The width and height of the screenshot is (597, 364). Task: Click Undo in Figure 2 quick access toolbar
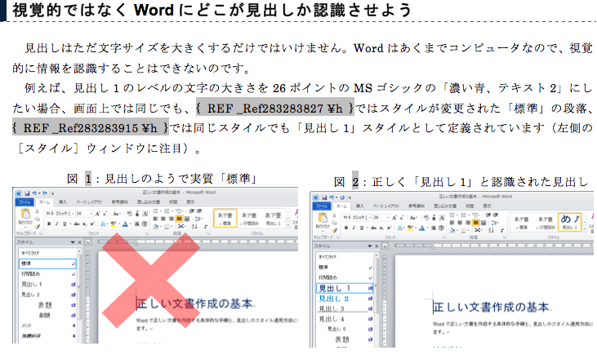point(332,198)
